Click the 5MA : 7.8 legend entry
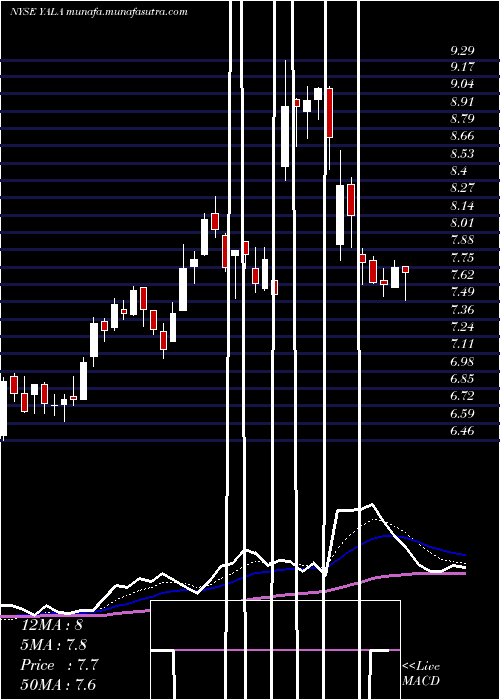 pyautogui.click(x=54, y=645)
